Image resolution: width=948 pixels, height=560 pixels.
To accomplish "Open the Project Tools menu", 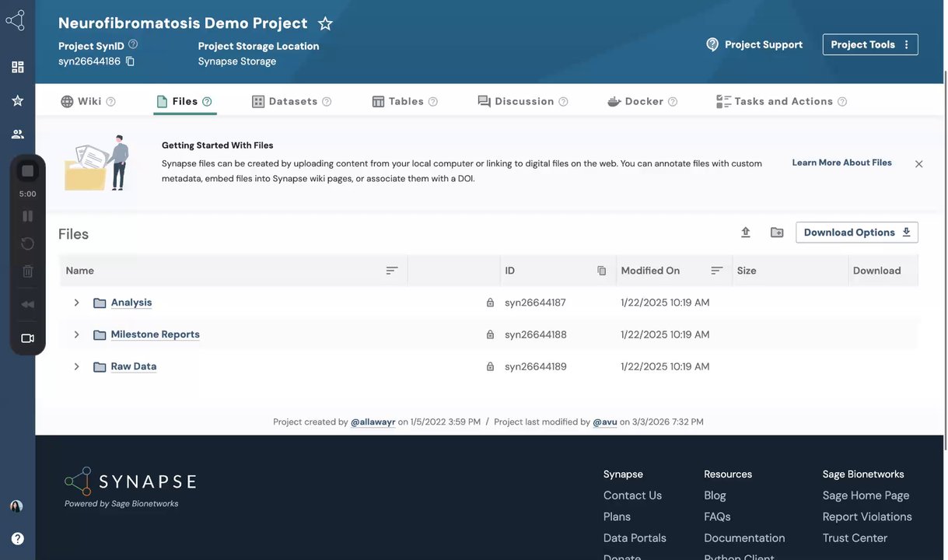I will (870, 44).
